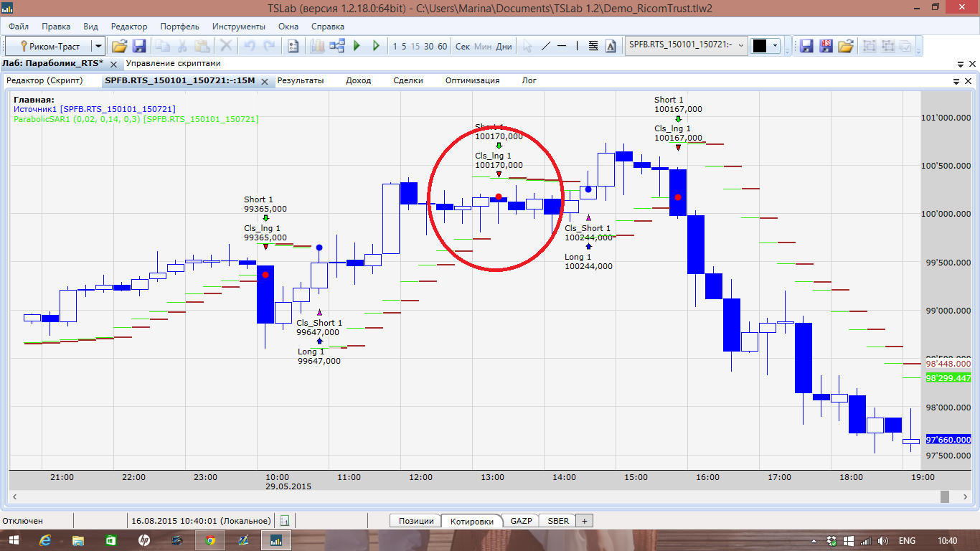The image size is (980, 551).
Task: Undo the last action
Action: (250, 46)
